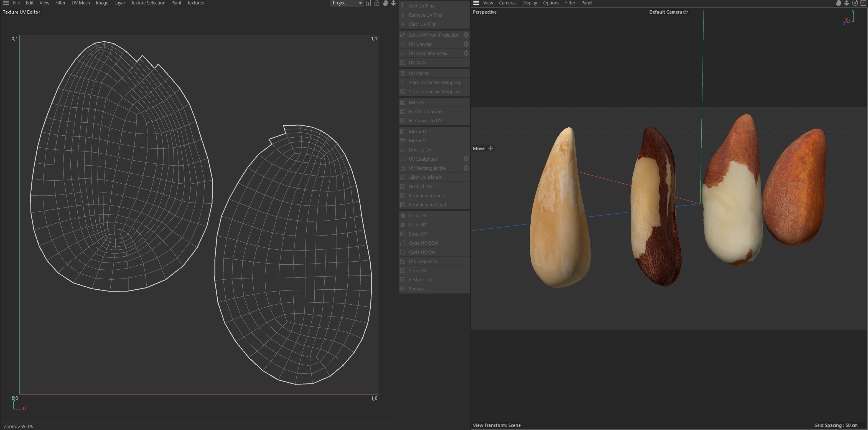Click the pan hand icon in UV editor
Screen dimensions: 868x430
(385, 3)
